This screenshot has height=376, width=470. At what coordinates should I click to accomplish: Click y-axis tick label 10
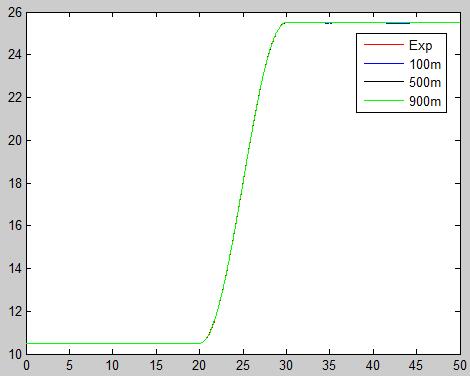[x=14, y=354]
